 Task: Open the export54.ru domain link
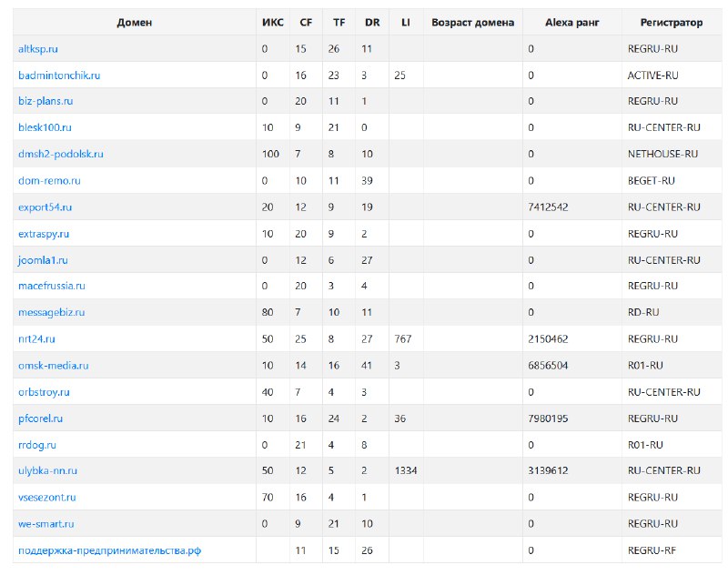(45, 207)
